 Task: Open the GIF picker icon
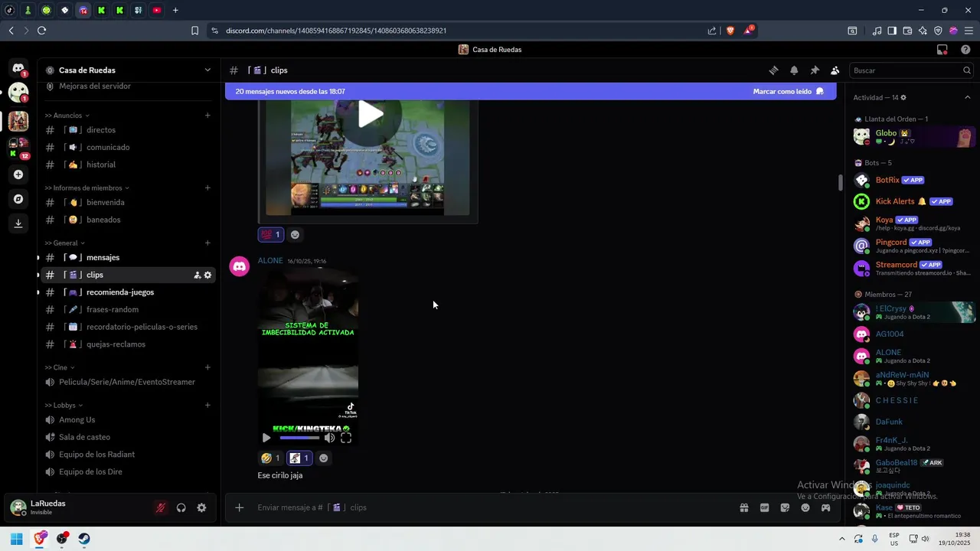764,507
